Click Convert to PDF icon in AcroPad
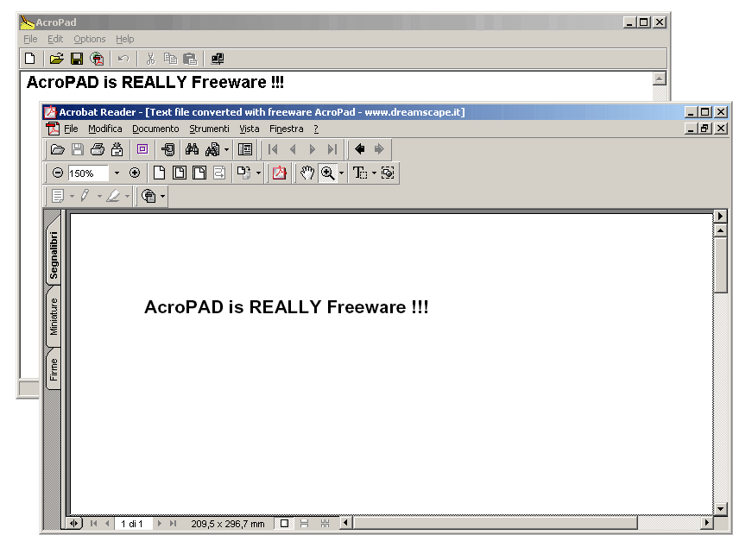 97,59
